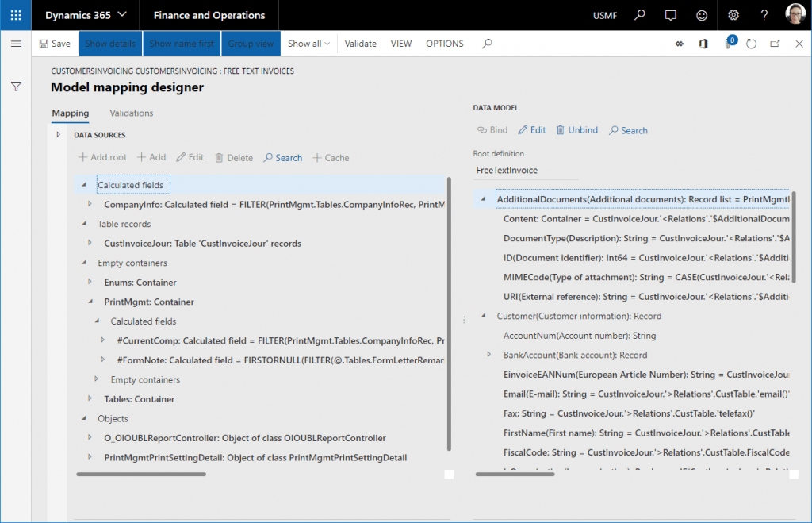Image resolution: width=812 pixels, height=523 pixels.
Task: Open the Office 365 app launcher grid
Action: coord(15,15)
